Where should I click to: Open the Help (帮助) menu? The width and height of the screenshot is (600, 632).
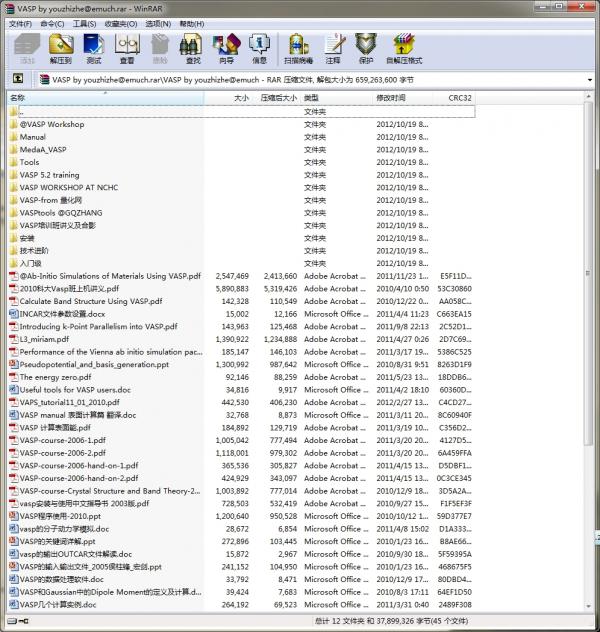(192, 24)
